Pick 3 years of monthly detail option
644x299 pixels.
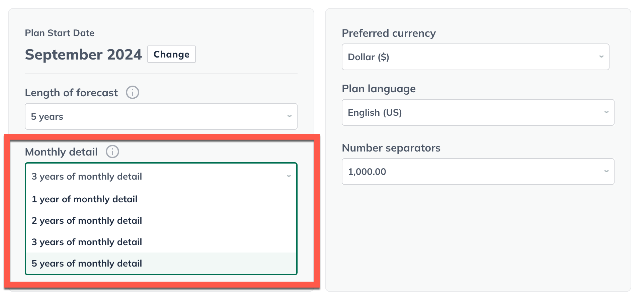(x=87, y=242)
